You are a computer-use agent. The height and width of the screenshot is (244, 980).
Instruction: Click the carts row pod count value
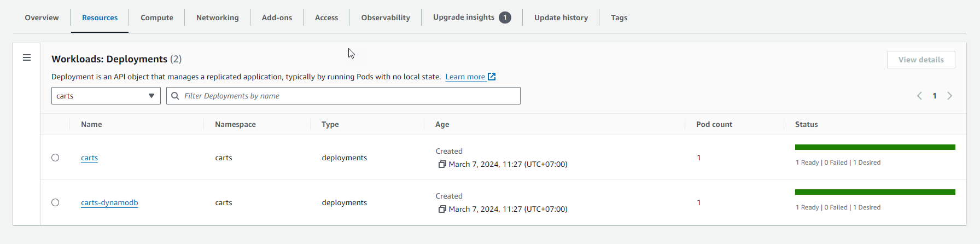[699, 158]
